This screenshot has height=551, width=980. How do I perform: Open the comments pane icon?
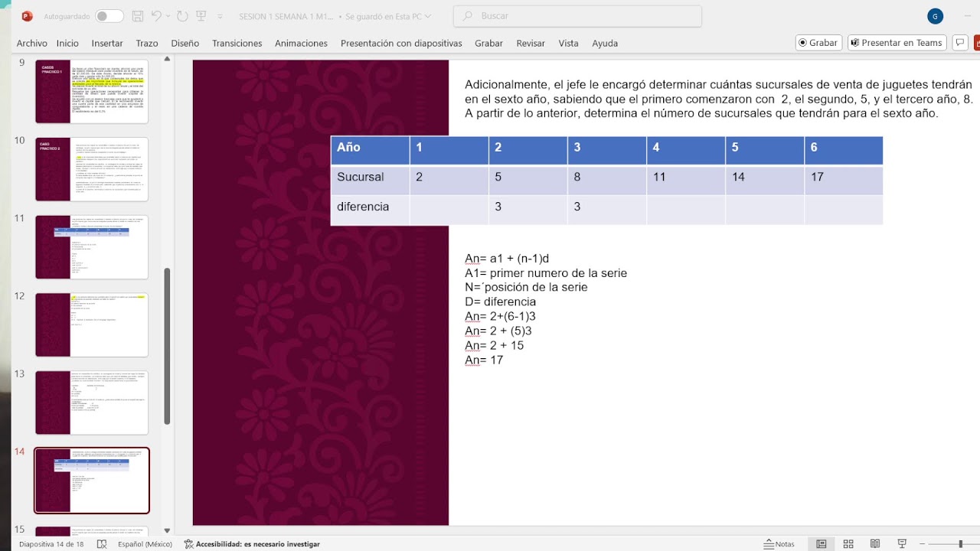[959, 43]
